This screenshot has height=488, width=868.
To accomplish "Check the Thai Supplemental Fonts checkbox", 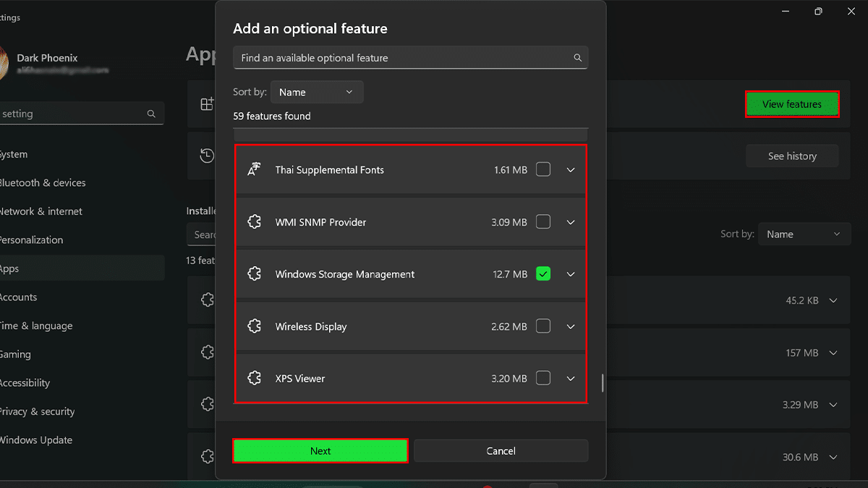I will [x=543, y=170].
